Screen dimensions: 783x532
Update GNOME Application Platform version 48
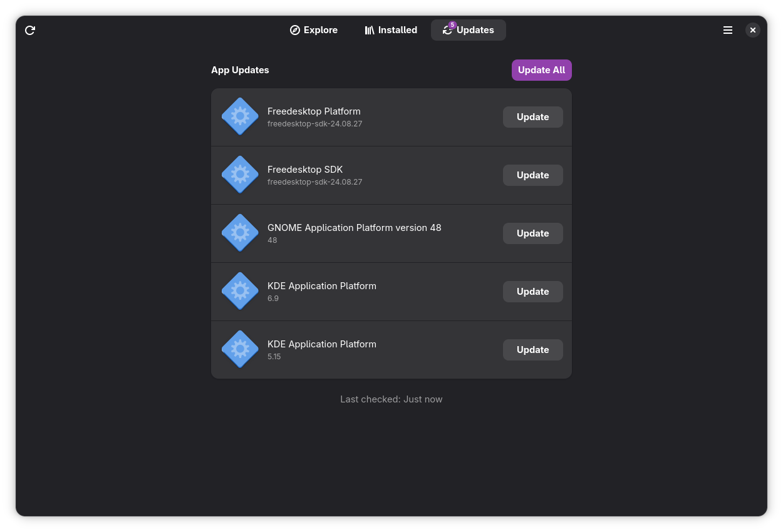(x=533, y=233)
